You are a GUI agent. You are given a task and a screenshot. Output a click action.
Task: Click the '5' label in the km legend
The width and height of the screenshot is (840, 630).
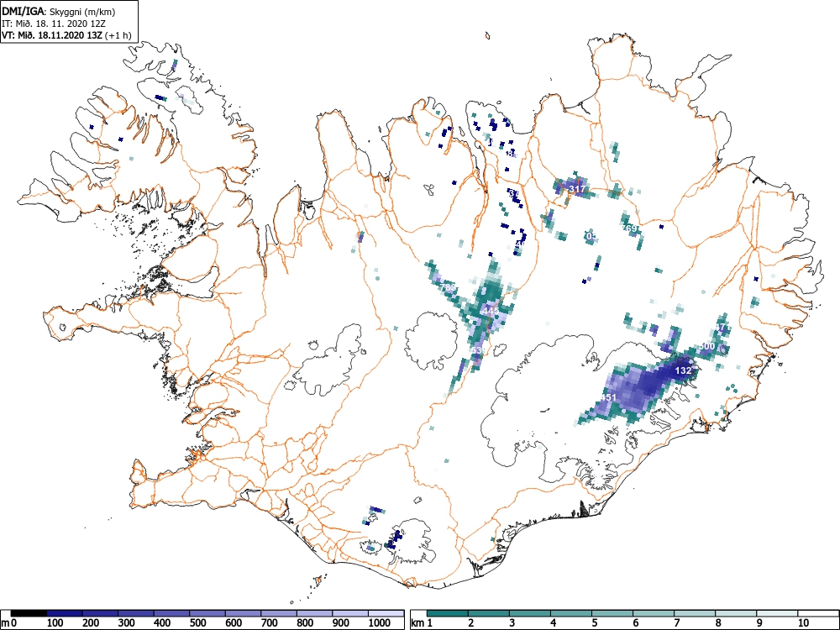coord(595,623)
